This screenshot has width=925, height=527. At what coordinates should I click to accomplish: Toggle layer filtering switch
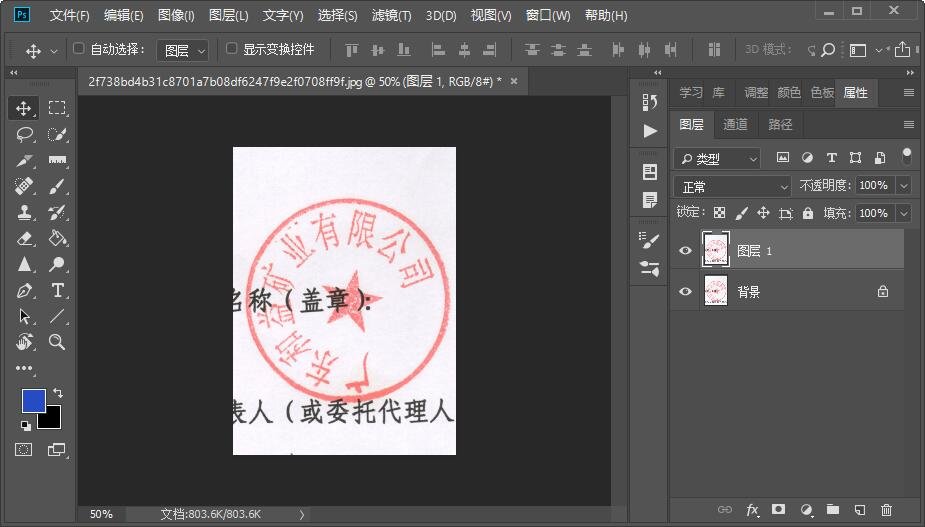(907, 156)
